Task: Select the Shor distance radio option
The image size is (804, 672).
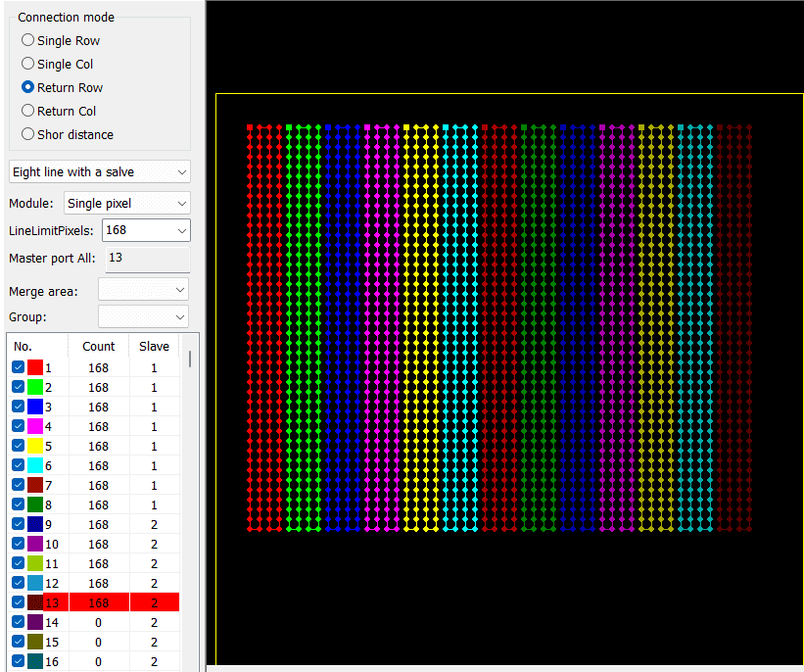Action: [28, 134]
